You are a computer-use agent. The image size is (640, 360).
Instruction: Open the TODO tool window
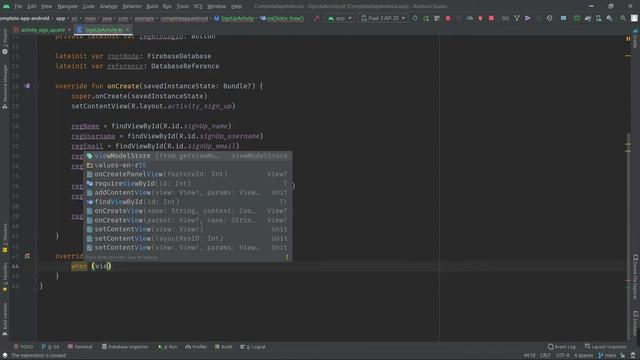point(23,347)
